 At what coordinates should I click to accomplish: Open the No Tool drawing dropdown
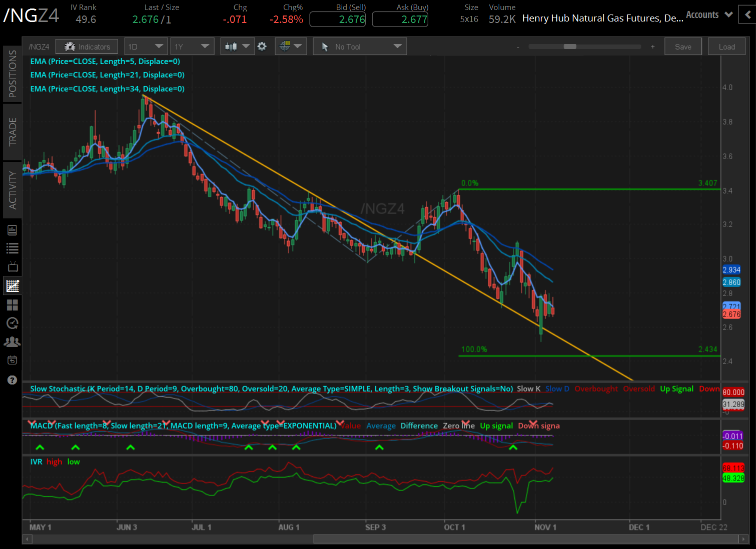point(360,46)
